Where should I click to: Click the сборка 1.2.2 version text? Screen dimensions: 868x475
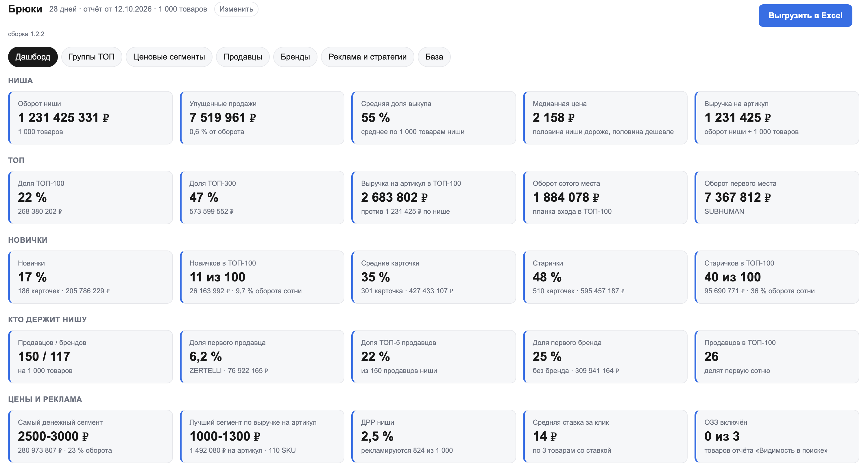tap(26, 34)
